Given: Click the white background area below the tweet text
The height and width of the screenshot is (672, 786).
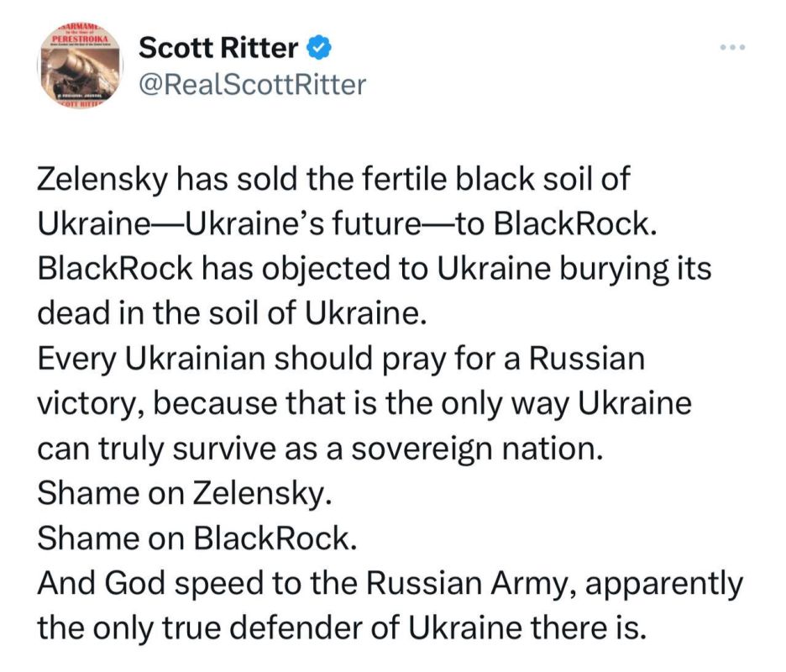Looking at the screenshot, I should [393, 662].
